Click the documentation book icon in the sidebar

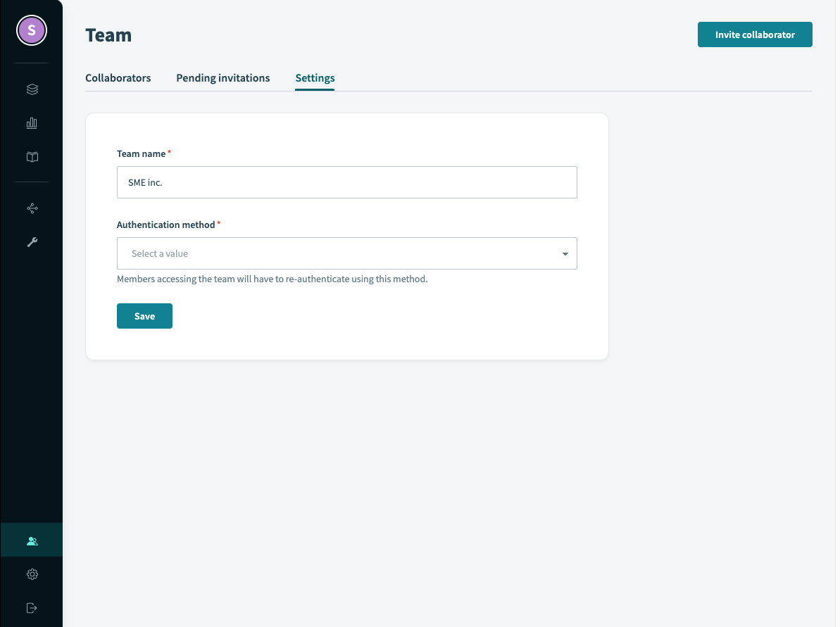pyautogui.click(x=31, y=157)
